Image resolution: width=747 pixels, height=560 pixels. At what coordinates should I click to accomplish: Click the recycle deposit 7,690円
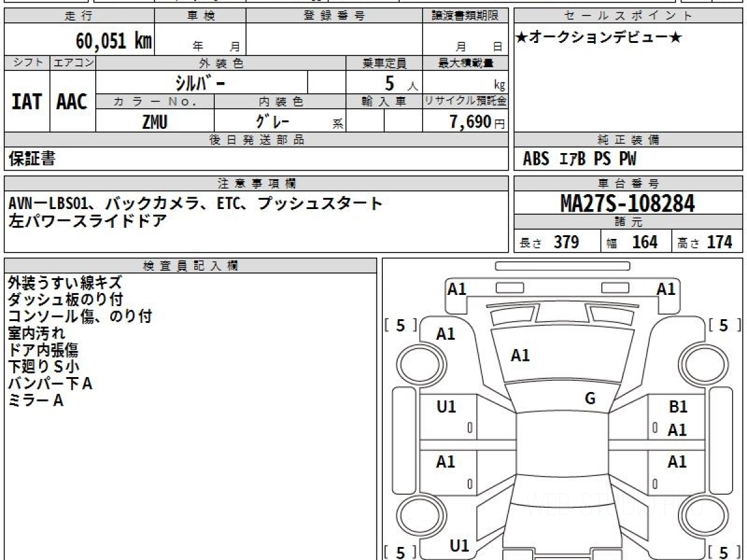pos(477,122)
